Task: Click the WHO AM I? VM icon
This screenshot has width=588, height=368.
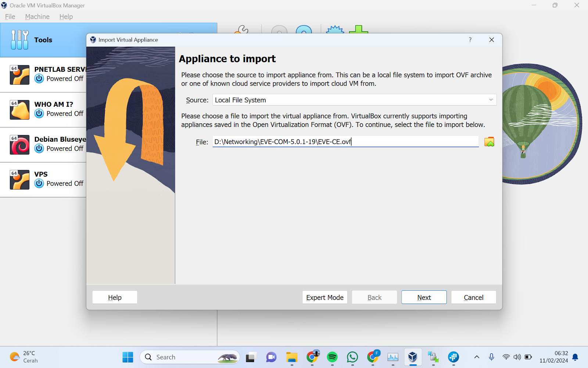Action: pyautogui.click(x=20, y=110)
